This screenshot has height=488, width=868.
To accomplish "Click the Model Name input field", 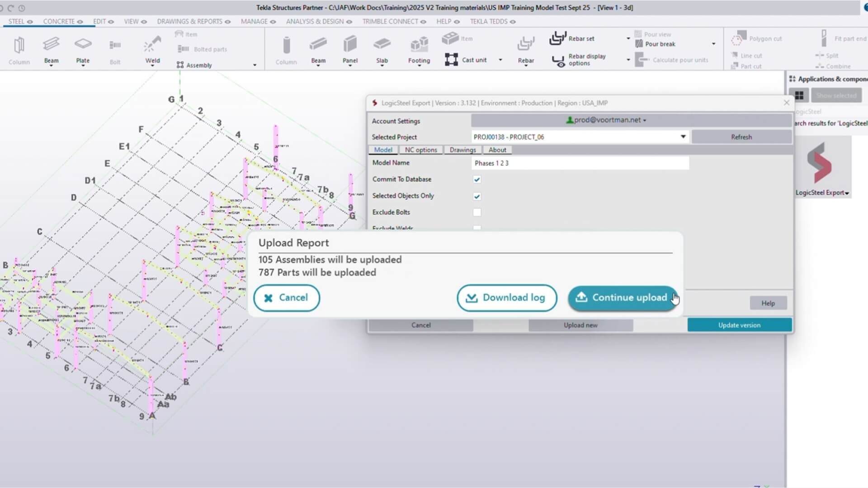I will [x=580, y=163].
